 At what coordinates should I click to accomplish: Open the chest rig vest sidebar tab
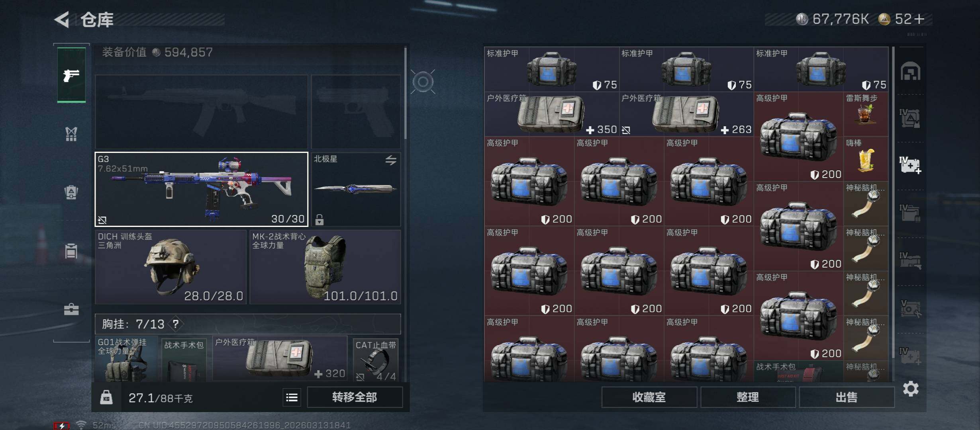click(x=71, y=134)
